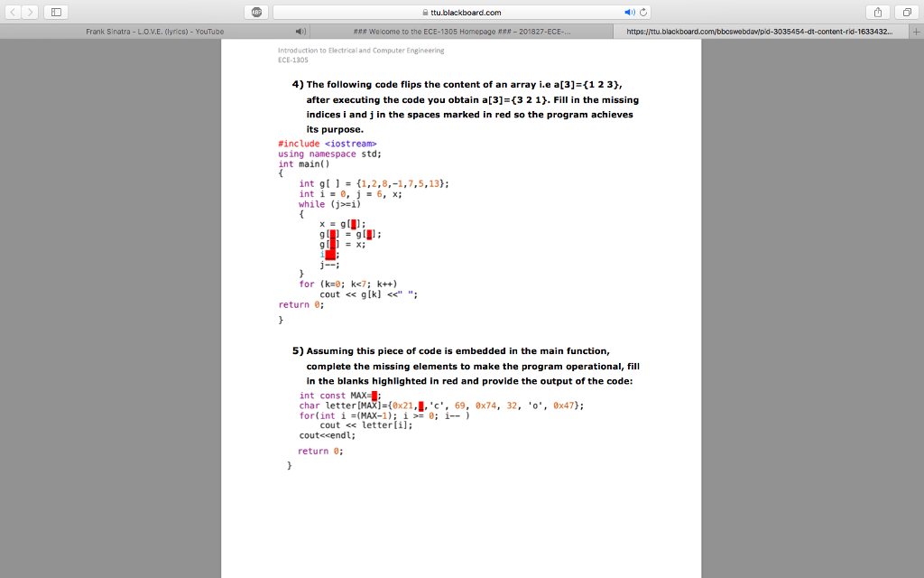Click the ttu.blackboard.com address field
924x578 pixels.
click(x=462, y=13)
